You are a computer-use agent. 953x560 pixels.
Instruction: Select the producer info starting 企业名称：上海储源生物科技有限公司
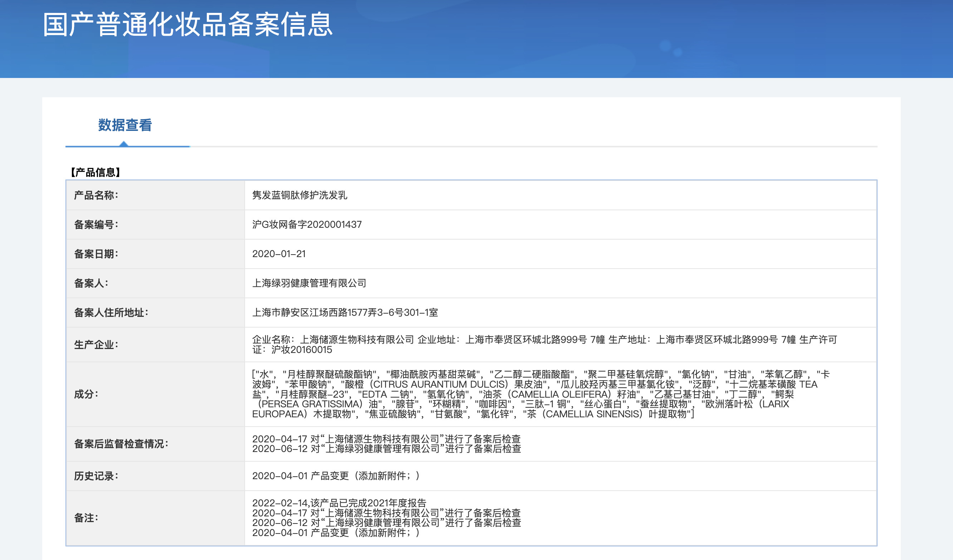click(544, 344)
